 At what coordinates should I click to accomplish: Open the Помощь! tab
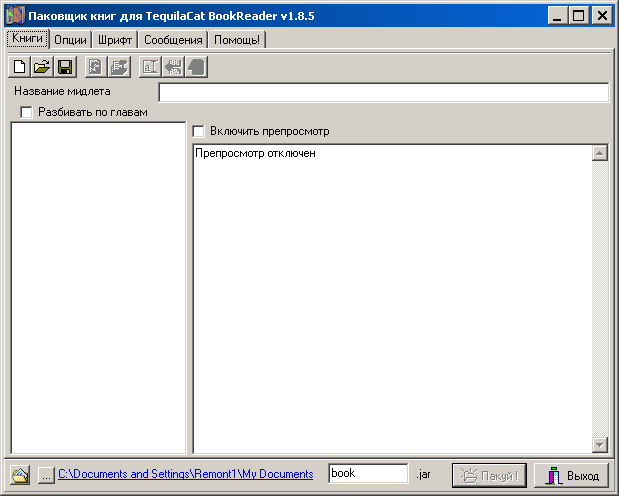237,40
